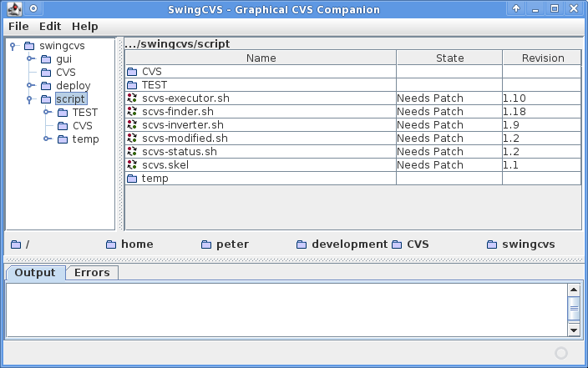Open the Help menu
Viewport: 588px width, 368px height.
(84, 27)
